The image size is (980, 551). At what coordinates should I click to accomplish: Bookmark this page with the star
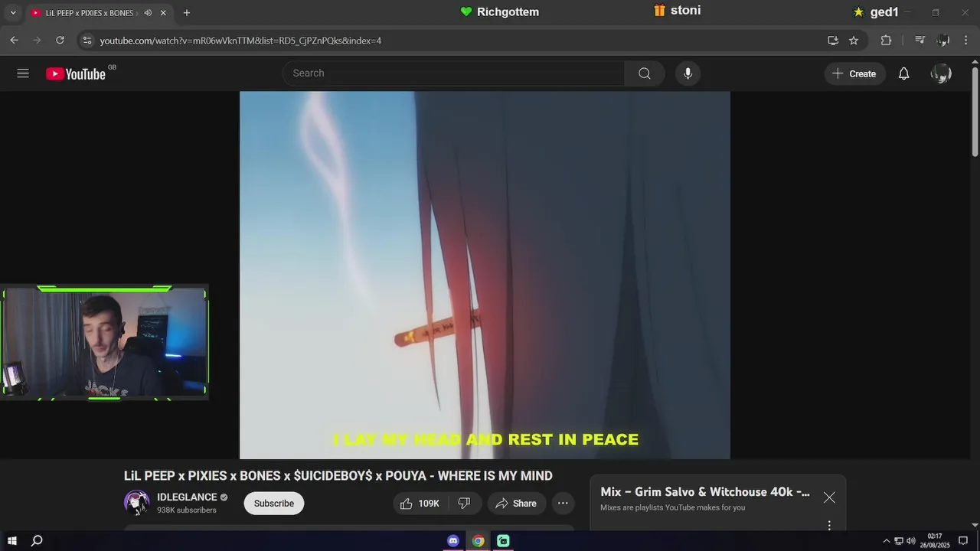click(x=854, y=41)
